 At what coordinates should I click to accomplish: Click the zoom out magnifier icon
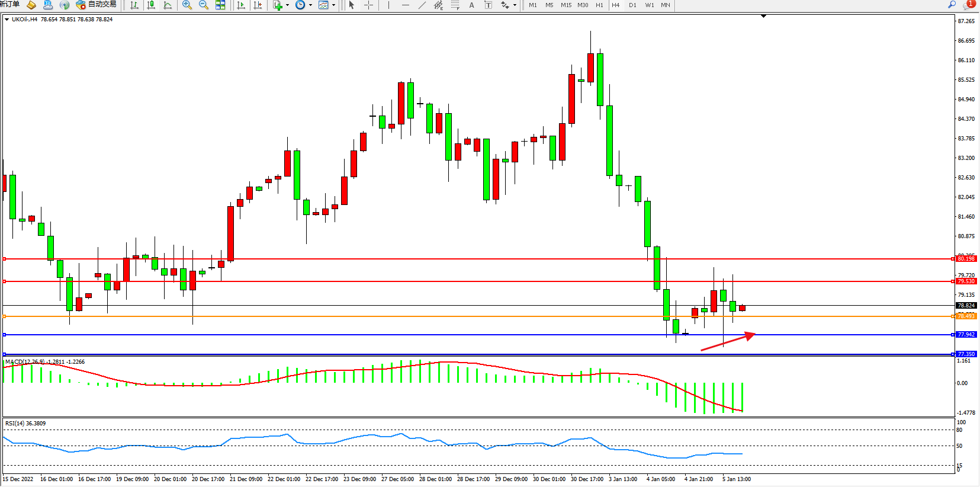(x=204, y=5)
